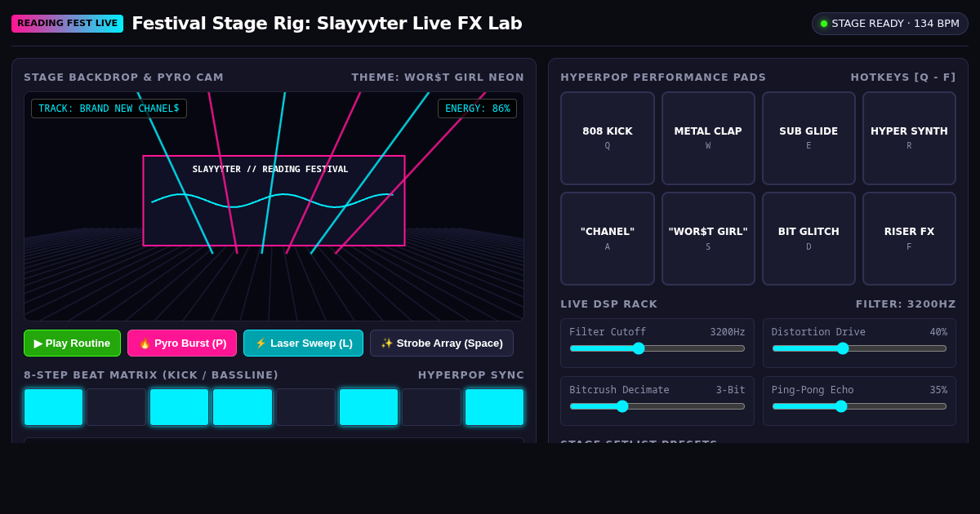Click the FILTER: 3200HZ readout

click(906, 304)
